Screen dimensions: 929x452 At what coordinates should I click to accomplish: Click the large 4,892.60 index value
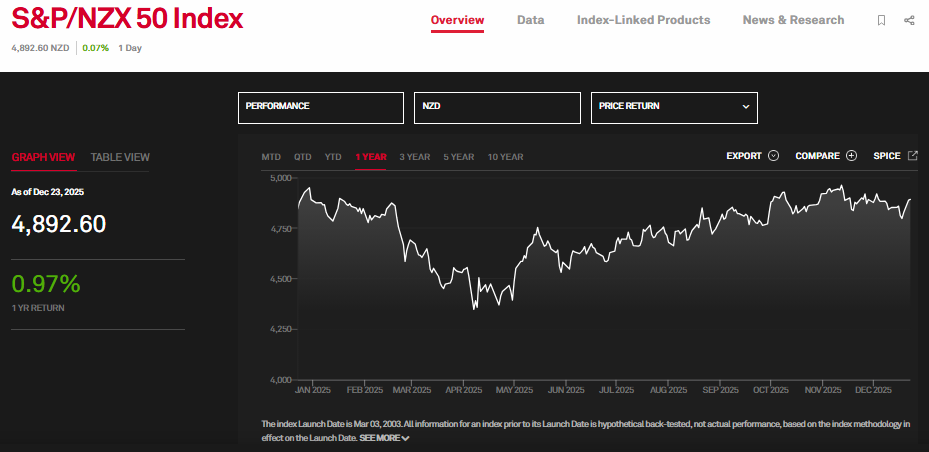pos(59,225)
